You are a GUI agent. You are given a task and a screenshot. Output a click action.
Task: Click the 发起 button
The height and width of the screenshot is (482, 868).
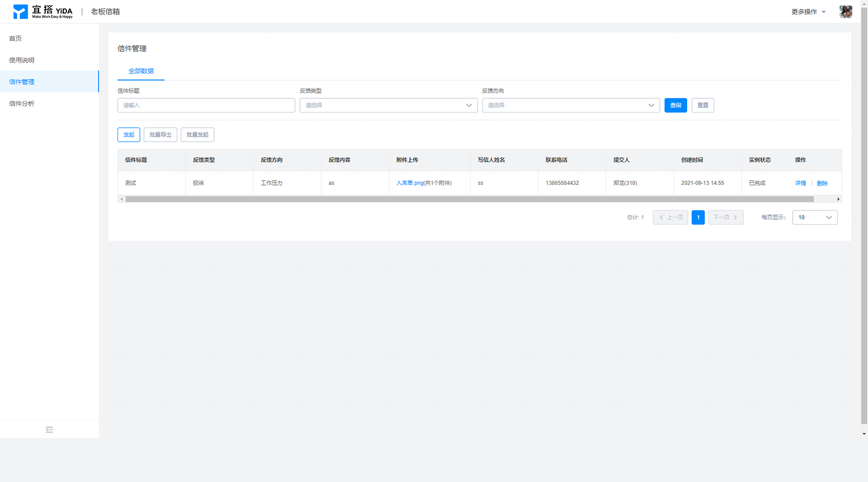click(x=129, y=135)
